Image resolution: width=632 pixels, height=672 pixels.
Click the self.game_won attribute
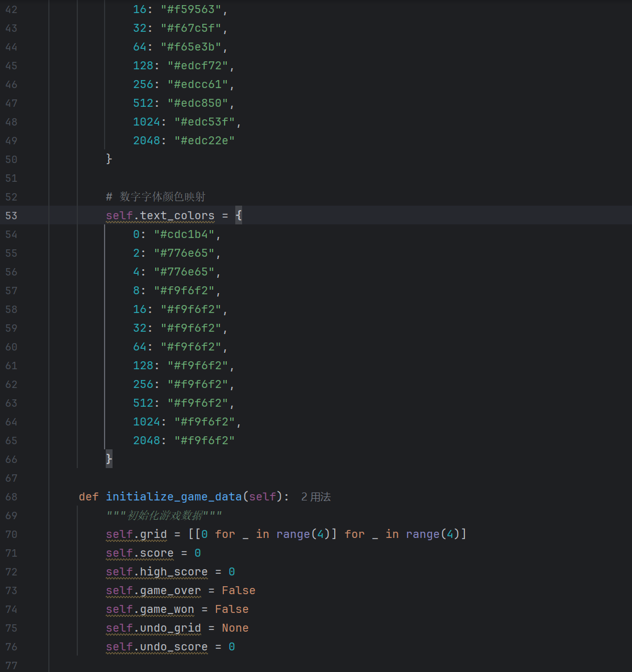[x=150, y=610]
